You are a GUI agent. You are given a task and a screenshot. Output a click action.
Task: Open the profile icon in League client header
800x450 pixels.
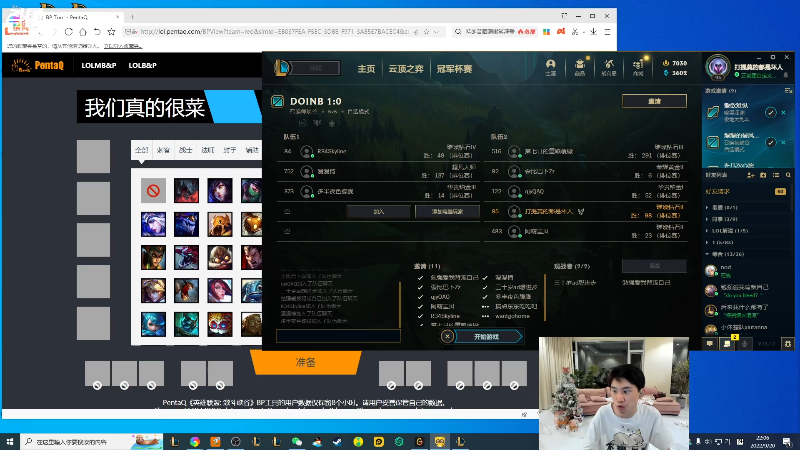coord(551,67)
